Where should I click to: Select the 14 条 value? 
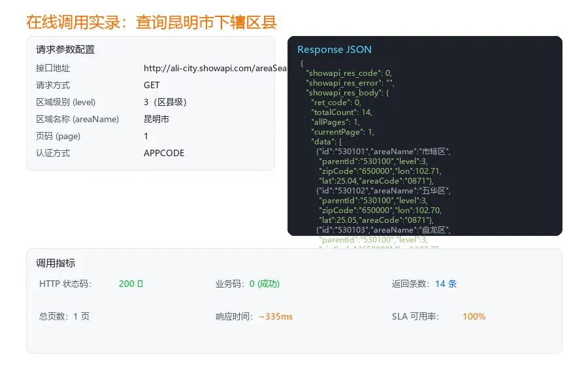(446, 284)
